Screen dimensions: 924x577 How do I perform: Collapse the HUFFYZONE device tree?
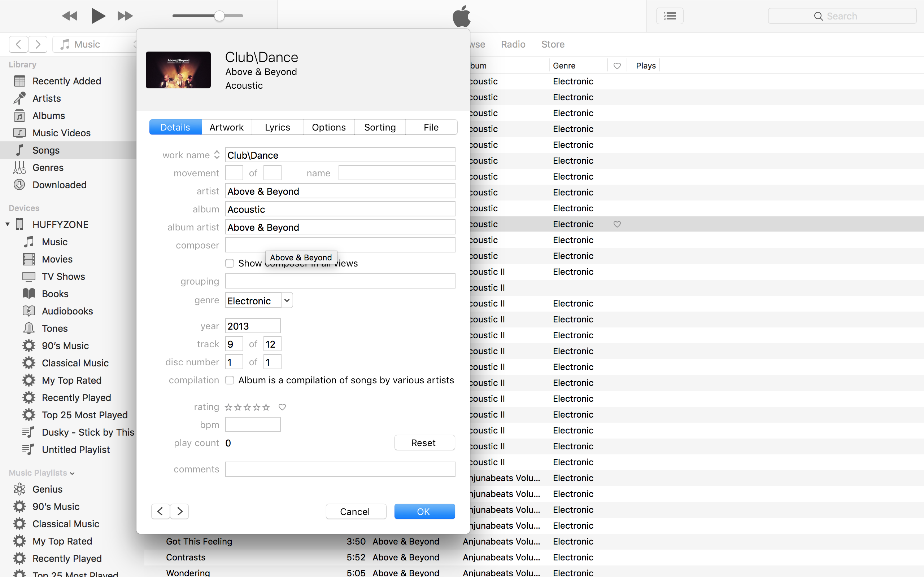7,224
